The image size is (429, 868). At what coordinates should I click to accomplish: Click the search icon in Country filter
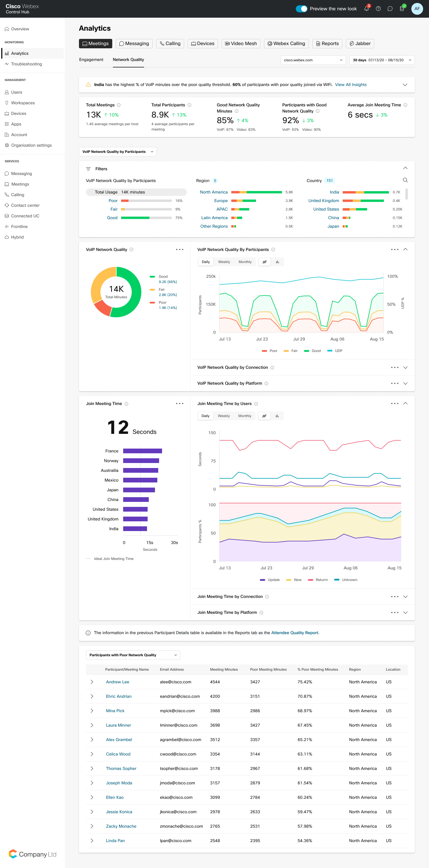(405, 180)
